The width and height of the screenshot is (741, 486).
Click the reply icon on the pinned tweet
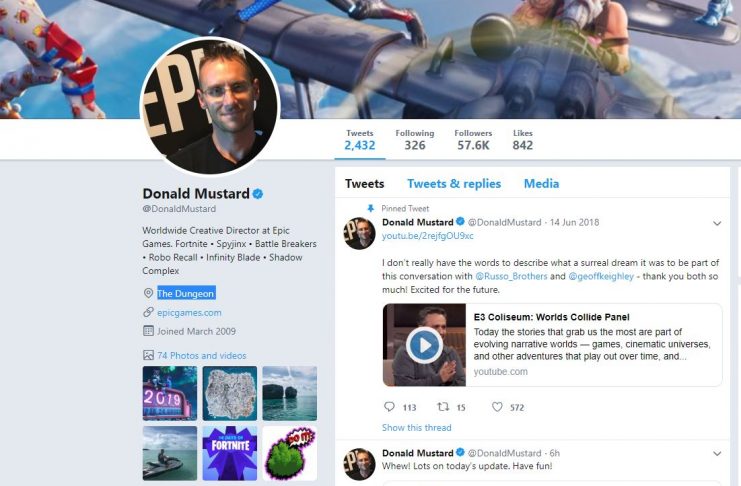(x=389, y=407)
